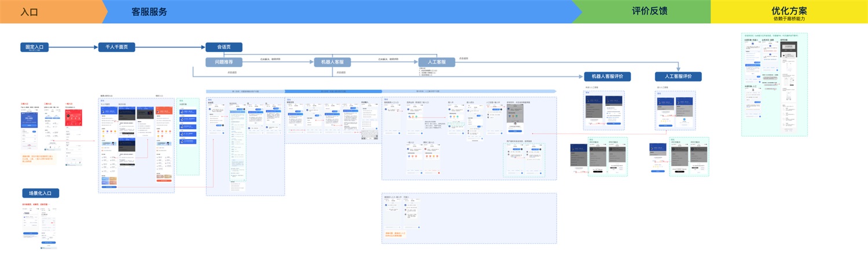Select the green 评价反馈 stage banner
This screenshot has height=271, width=868.
(x=648, y=12)
